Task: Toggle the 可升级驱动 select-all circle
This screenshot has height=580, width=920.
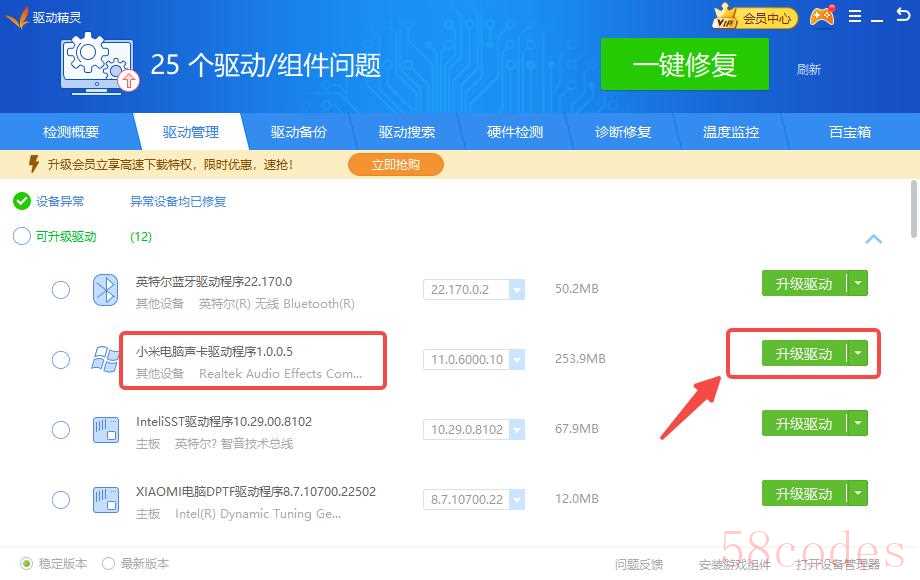Action: point(22,236)
